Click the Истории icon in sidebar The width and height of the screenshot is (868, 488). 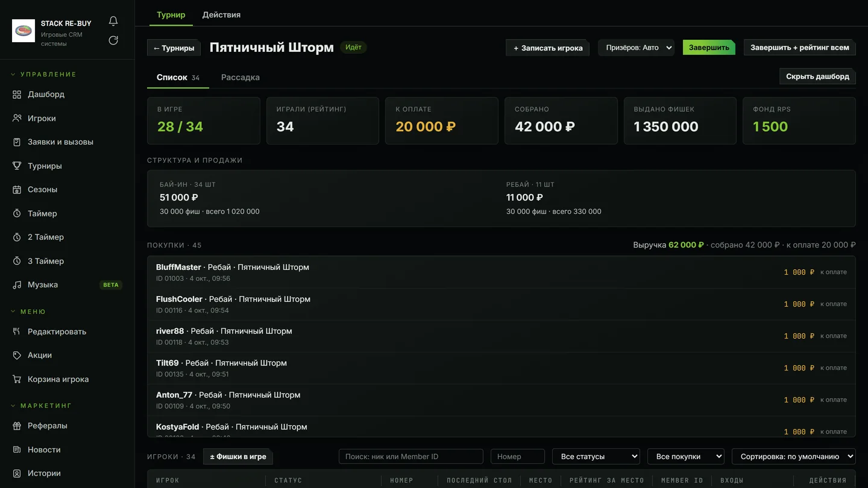(17, 474)
